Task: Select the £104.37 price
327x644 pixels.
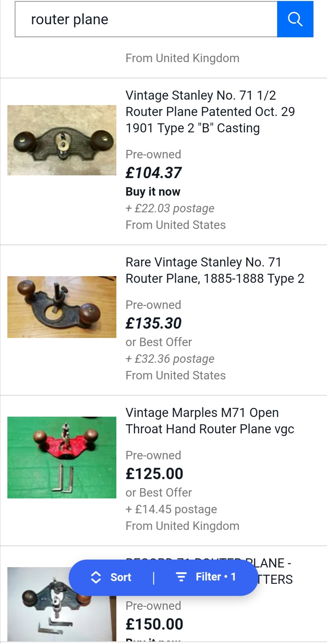Action: tap(154, 173)
